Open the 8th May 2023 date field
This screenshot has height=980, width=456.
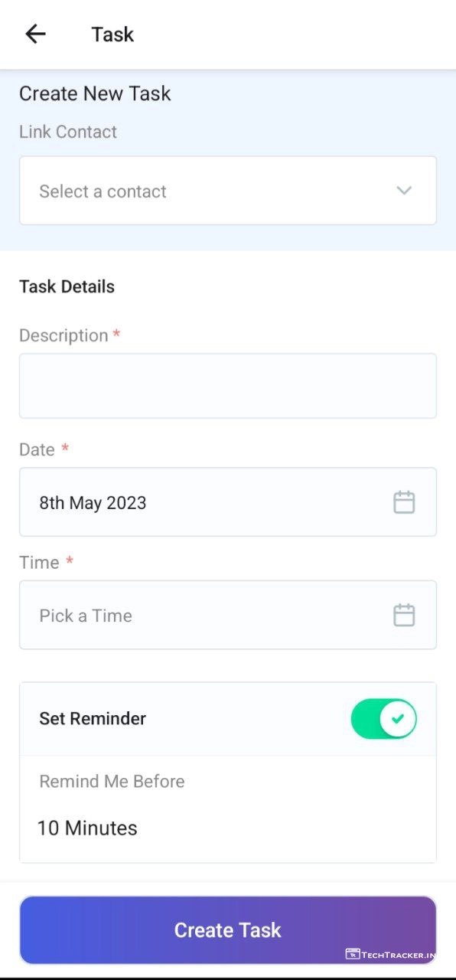(228, 502)
